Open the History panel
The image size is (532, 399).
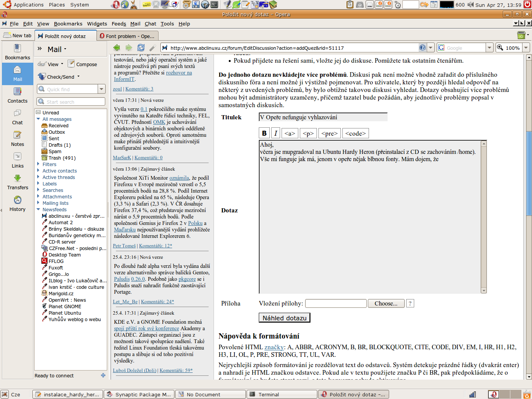[x=17, y=204]
